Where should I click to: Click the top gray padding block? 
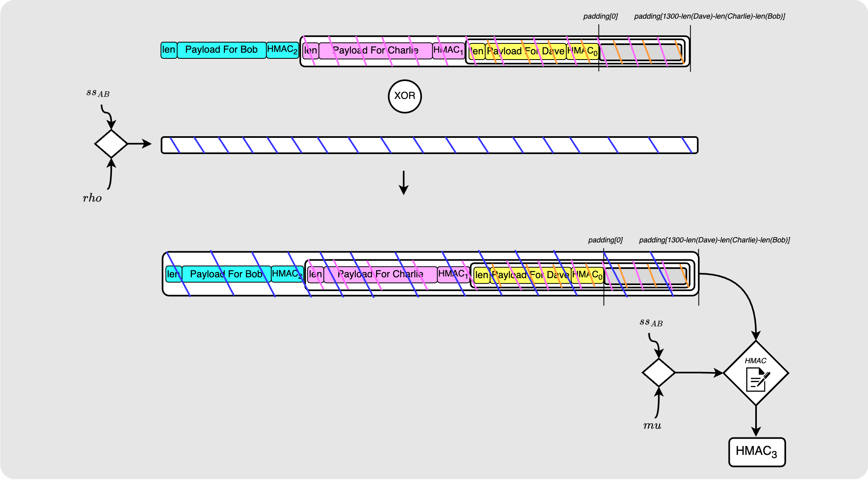tap(640, 52)
